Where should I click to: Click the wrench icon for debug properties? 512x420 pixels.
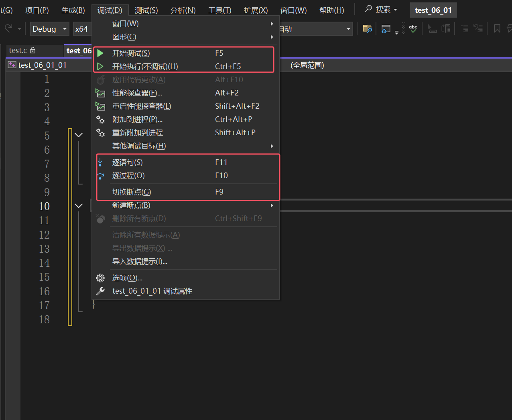click(x=100, y=291)
